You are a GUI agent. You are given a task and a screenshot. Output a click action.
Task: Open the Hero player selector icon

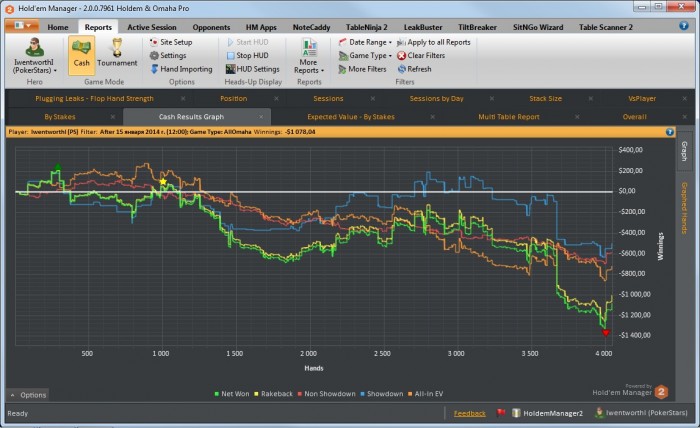[x=34, y=47]
